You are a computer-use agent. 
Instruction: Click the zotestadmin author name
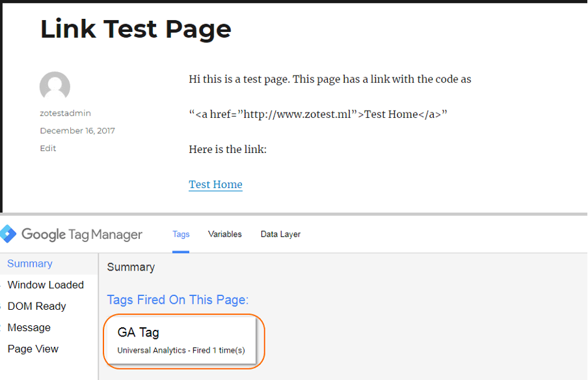[x=65, y=113]
